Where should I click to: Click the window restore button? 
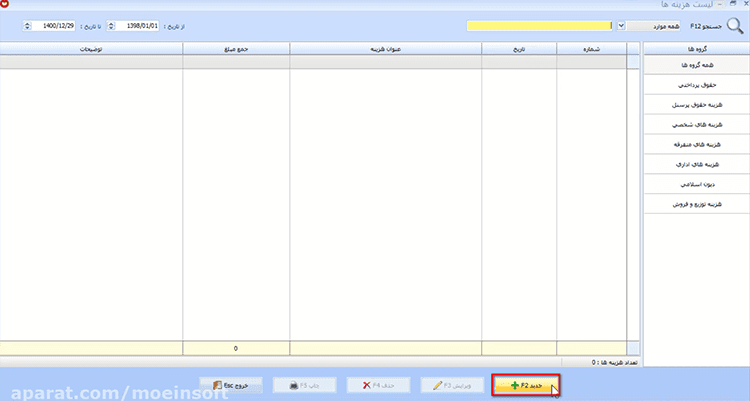[x=733, y=3]
